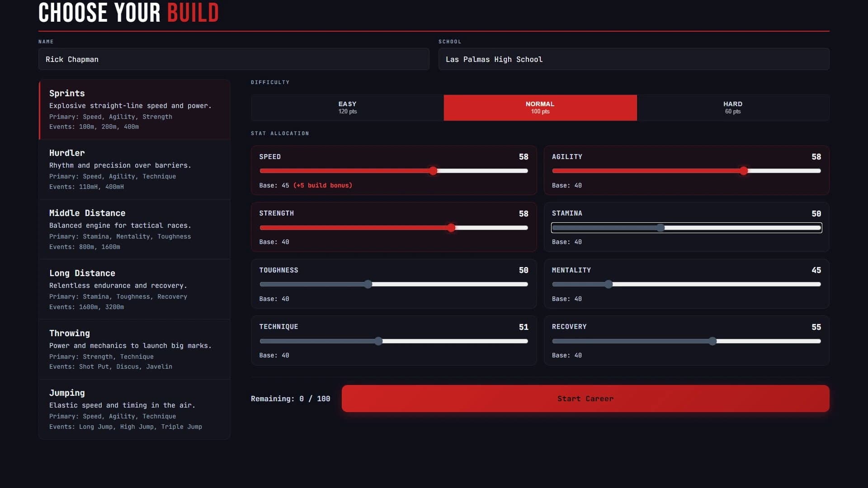This screenshot has width=868, height=488.
Task: Click the Mentality slider handle
Action: click(x=609, y=284)
